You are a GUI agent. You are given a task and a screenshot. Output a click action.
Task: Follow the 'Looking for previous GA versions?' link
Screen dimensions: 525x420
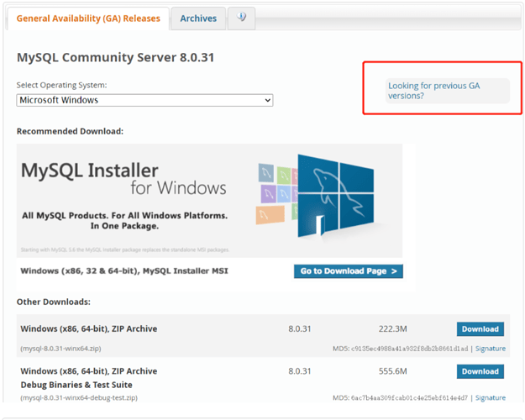pos(433,91)
